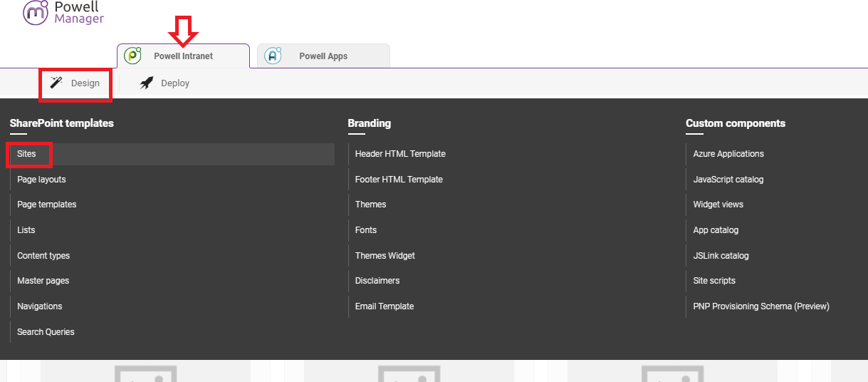Open Page templates

click(47, 205)
